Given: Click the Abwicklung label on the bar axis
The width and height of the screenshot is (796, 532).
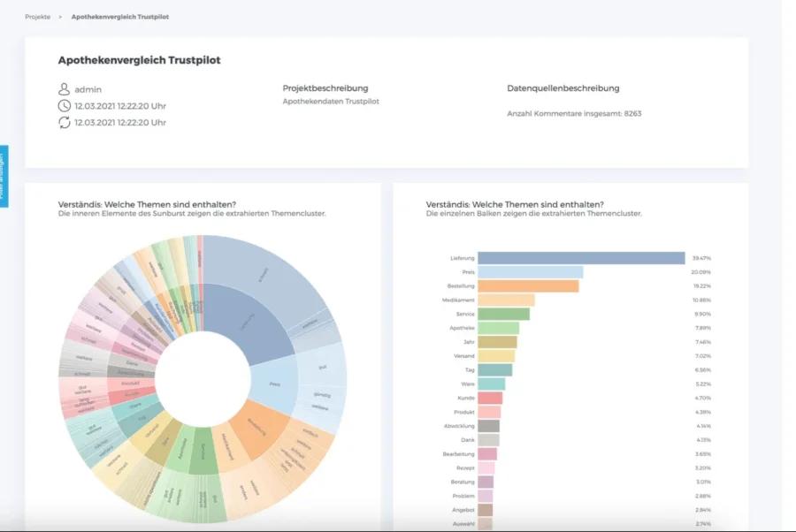Looking at the screenshot, I should [459, 426].
